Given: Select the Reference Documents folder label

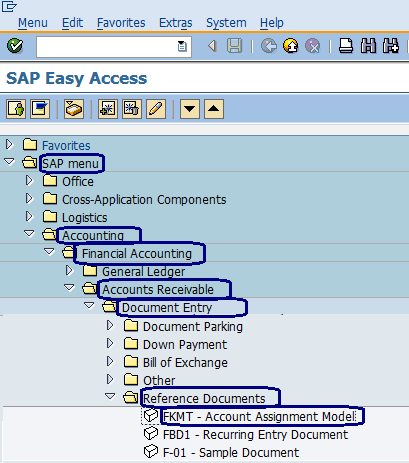Looking at the screenshot, I should click(204, 399).
